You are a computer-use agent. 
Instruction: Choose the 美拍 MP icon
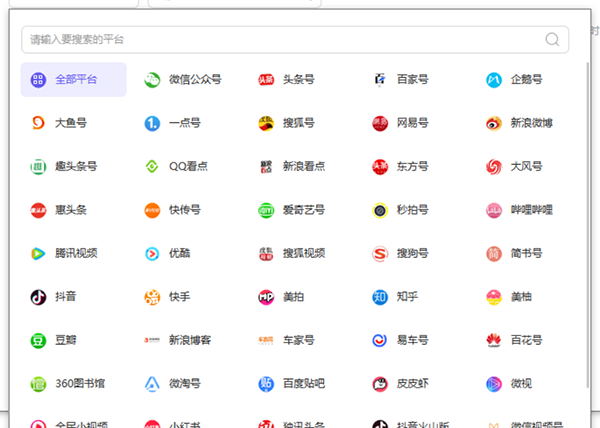pos(266,297)
